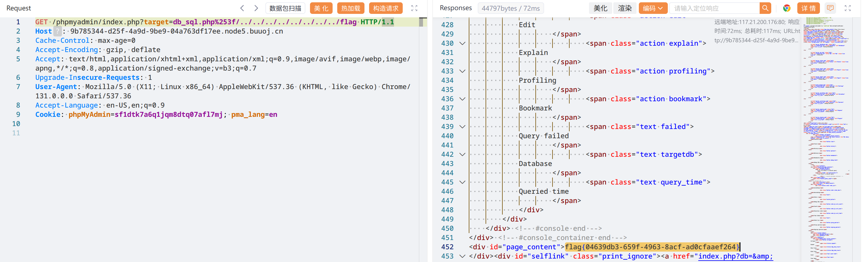
Task: Click the orange search magnifier button
Action: coord(765,8)
